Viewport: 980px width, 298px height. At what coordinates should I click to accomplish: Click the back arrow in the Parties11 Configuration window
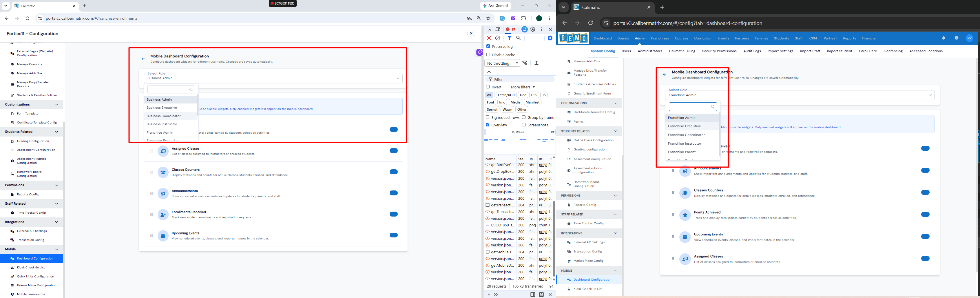pyautogui.click(x=143, y=59)
